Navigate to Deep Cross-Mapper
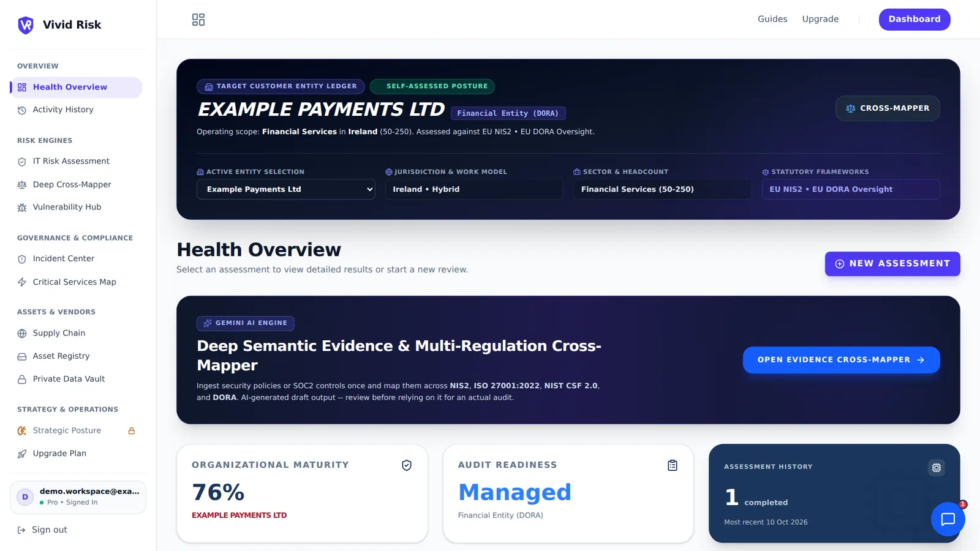This screenshot has height=551, width=980. (76, 185)
